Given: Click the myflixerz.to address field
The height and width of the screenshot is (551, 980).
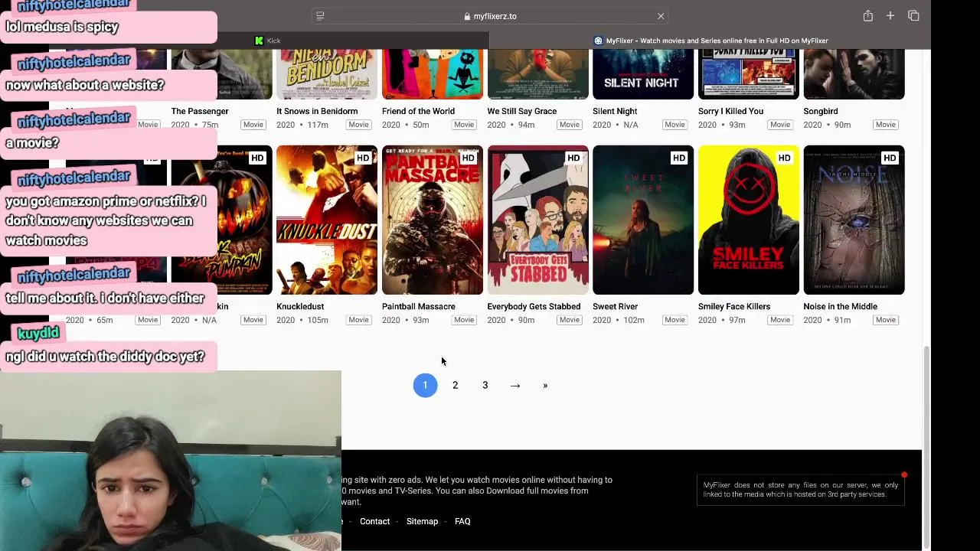Looking at the screenshot, I should [490, 16].
